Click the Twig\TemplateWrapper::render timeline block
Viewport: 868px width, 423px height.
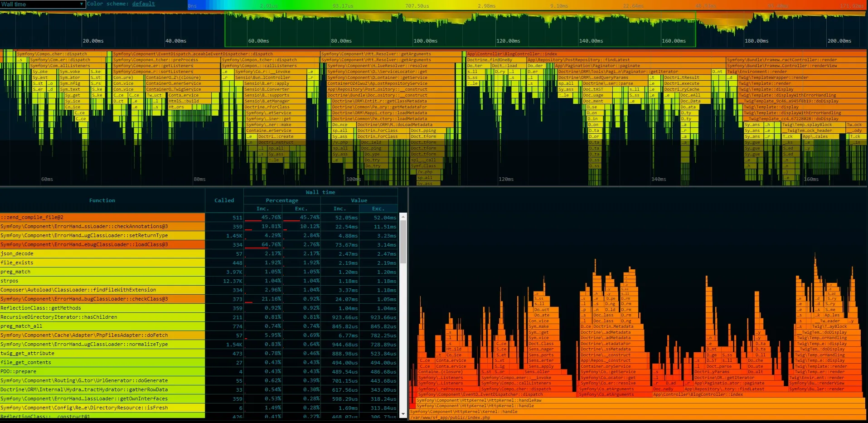pyautogui.click(x=801, y=78)
